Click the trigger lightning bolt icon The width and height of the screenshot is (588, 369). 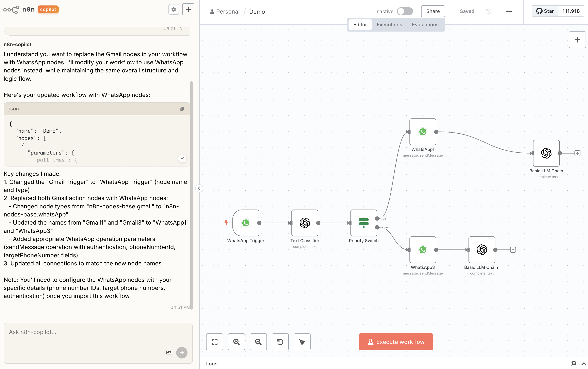pos(226,223)
